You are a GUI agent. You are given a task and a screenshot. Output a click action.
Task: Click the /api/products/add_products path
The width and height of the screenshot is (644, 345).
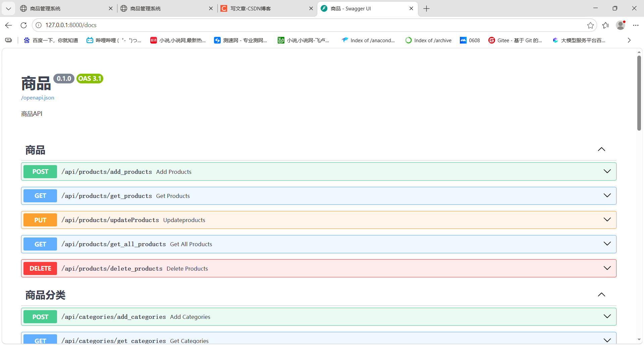[107, 172]
